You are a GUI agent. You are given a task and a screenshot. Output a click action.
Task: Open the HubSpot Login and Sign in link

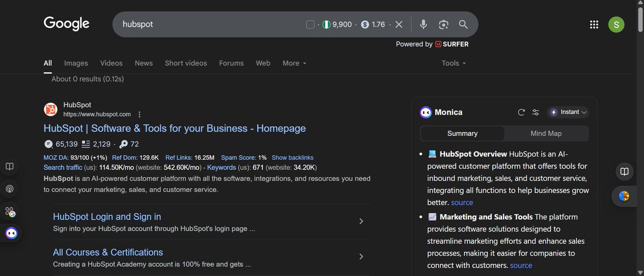(x=107, y=217)
